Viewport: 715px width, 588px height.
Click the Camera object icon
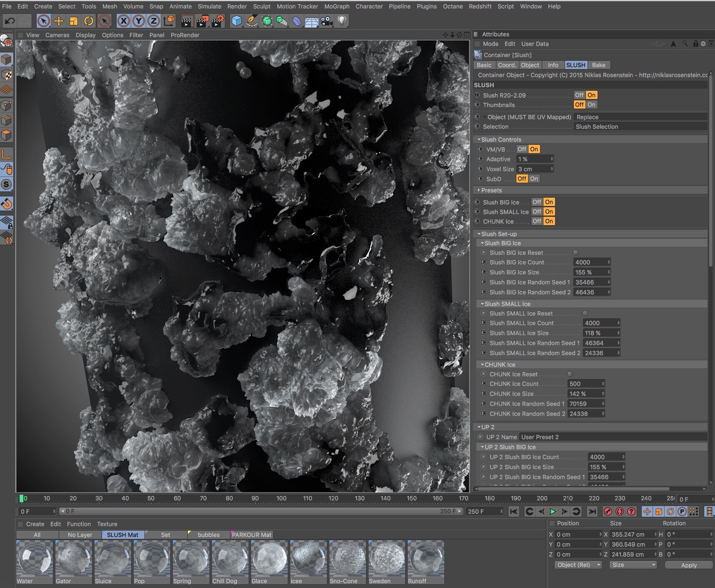pos(327,21)
